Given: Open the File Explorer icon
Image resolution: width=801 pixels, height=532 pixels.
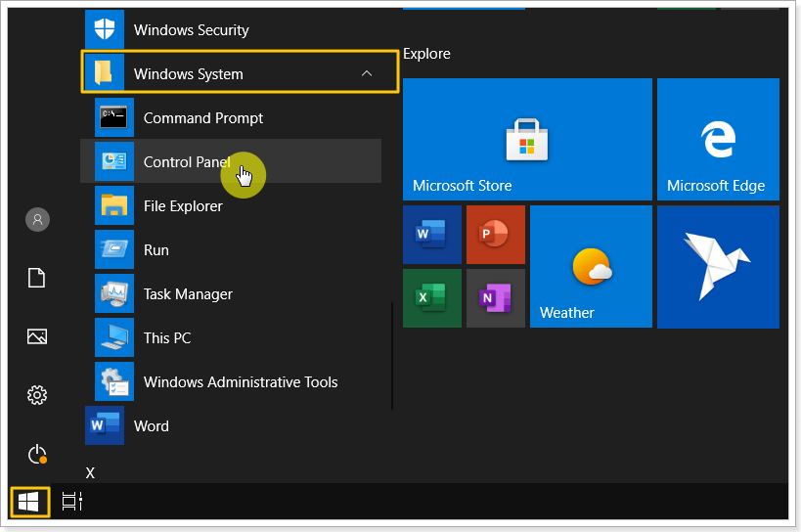Looking at the screenshot, I should coord(114,205).
